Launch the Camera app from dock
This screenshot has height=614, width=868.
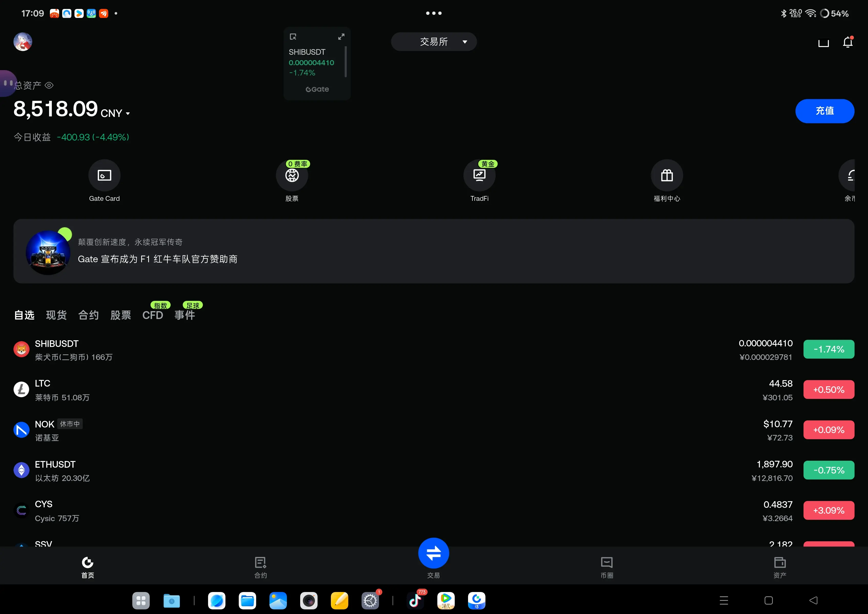(x=309, y=600)
